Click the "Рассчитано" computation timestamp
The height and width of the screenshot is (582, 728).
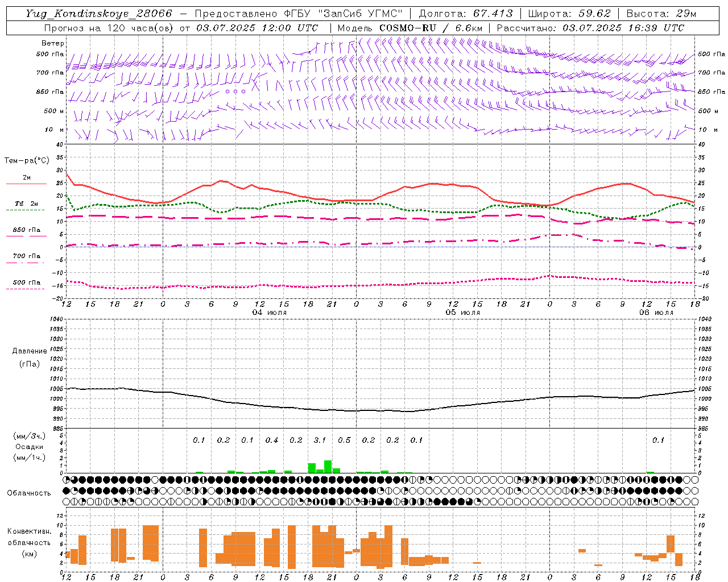point(590,28)
